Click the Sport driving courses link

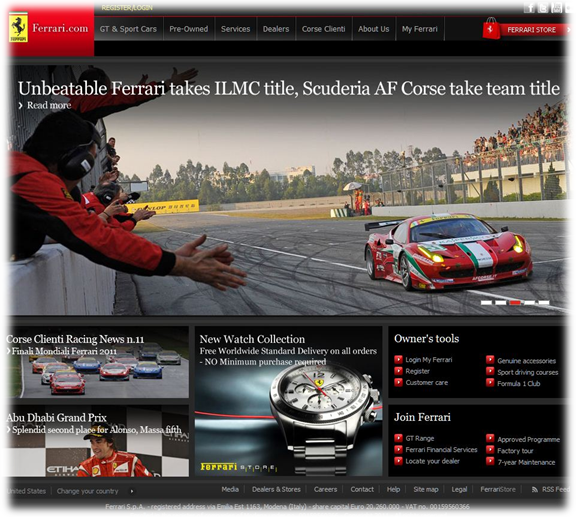528,372
